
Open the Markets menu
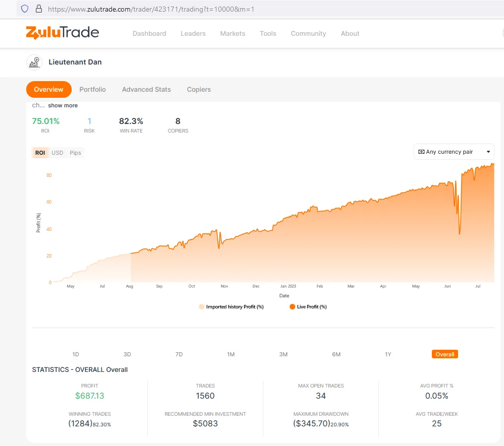coord(233,33)
